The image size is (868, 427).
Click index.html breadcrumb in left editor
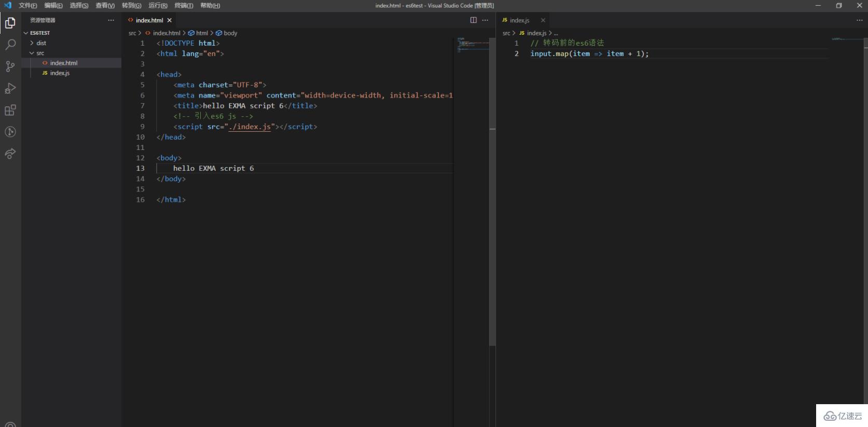167,33
